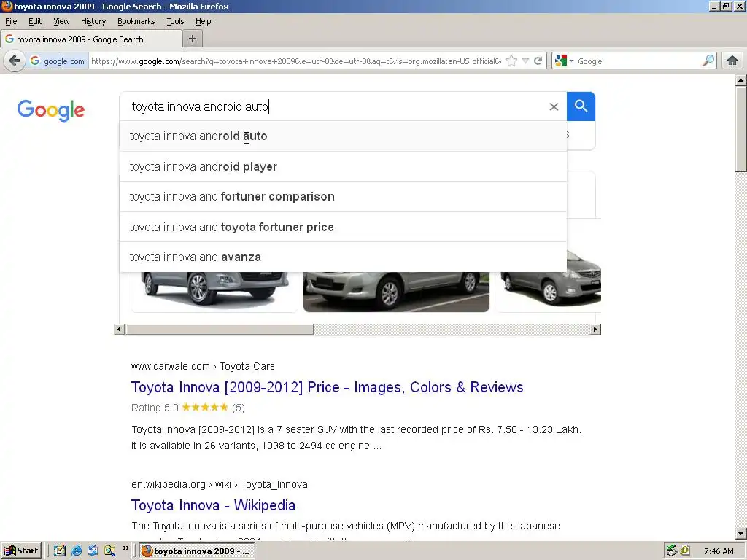This screenshot has width=747, height=560.
Task: Open the Toyota Innova [2009-2012] Price link
Action: point(328,387)
